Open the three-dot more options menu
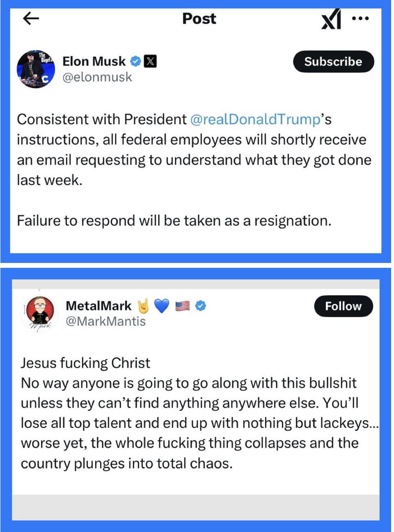 pos(361,19)
